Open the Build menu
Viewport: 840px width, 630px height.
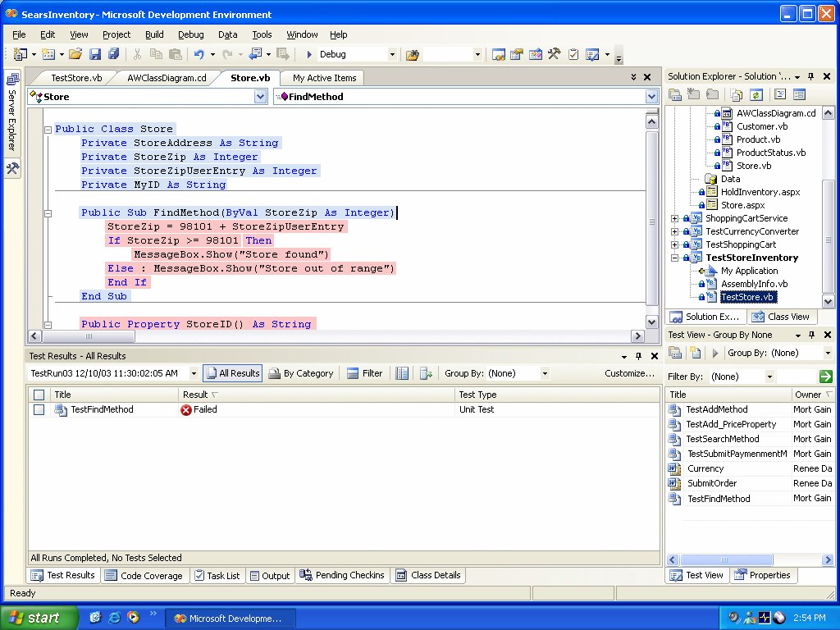(154, 34)
